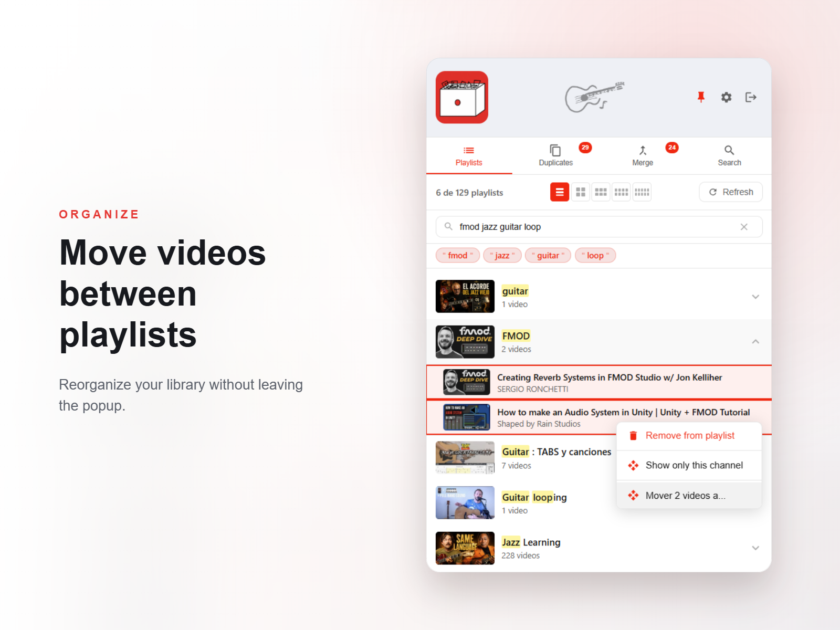Screen dimensions: 840x630
Task: Open the Duplicates tab
Action: tap(555, 156)
